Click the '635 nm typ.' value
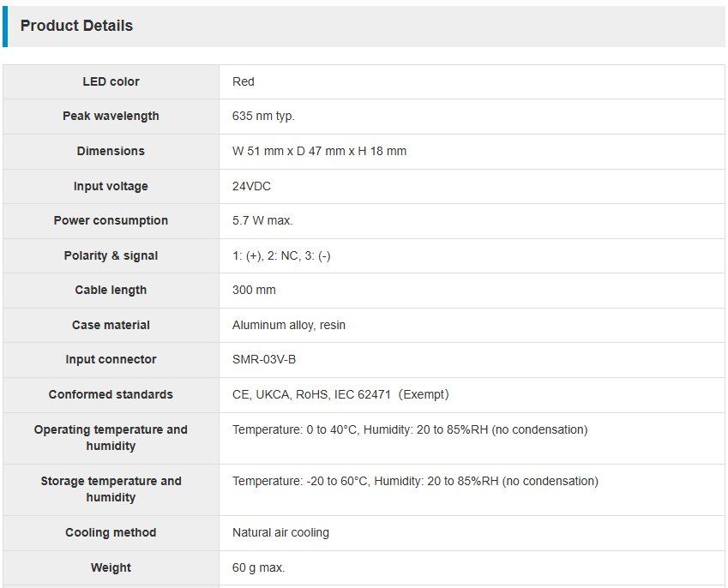 [x=263, y=116]
